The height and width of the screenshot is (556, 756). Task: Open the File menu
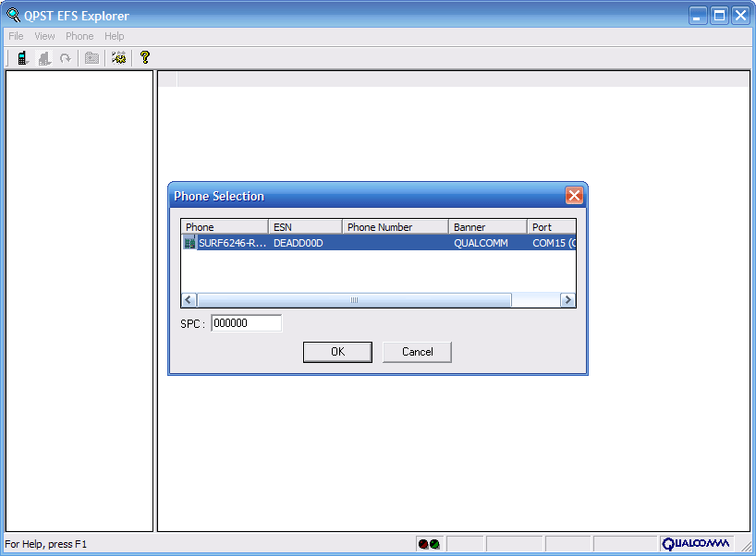(x=16, y=36)
